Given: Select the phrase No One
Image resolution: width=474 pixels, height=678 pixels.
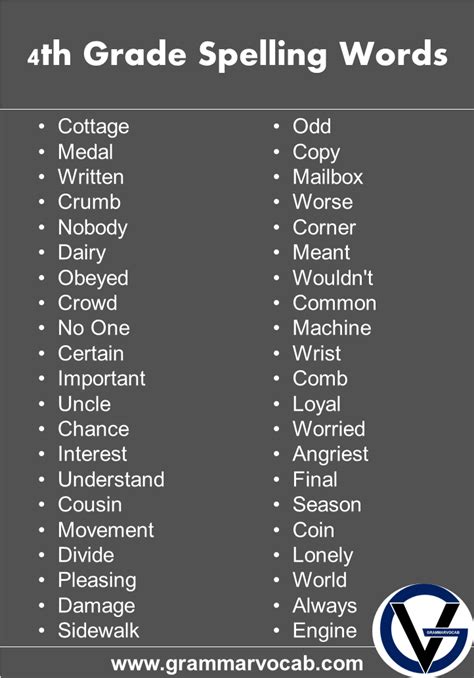Looking at the screenshot, I should pyautogui.click(x=94, y=328).
